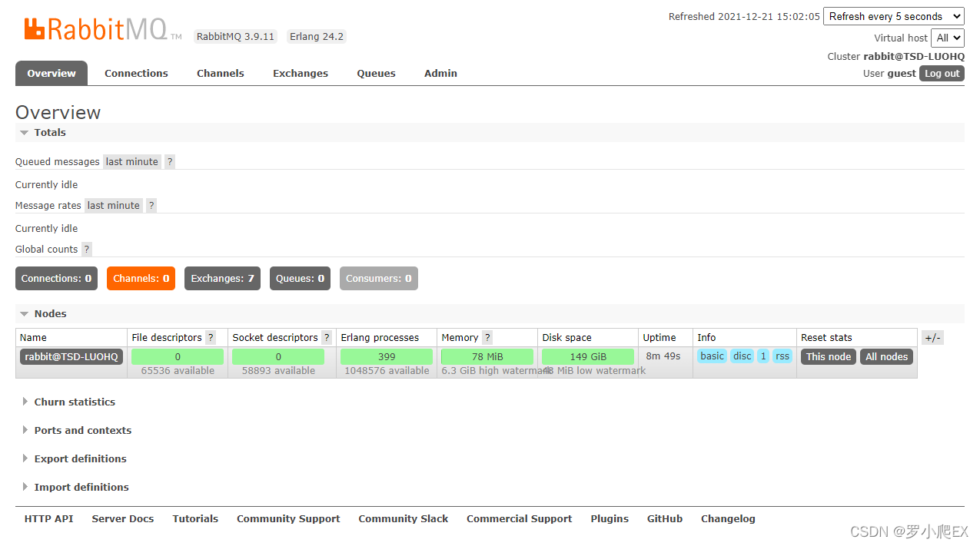This screenshot has height=546, width=980.
Task: Open help for Memory column
Action: (x=487, y=337)
